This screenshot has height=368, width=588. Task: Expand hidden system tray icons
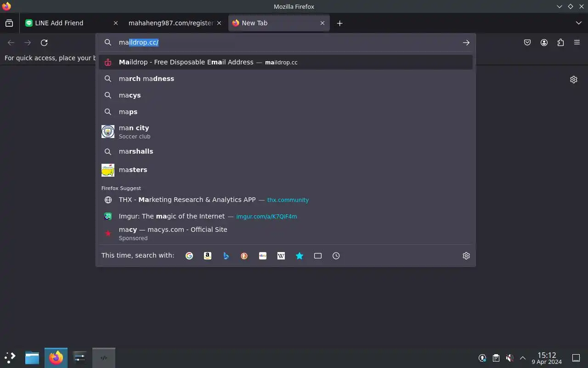(x=523, y=358)
